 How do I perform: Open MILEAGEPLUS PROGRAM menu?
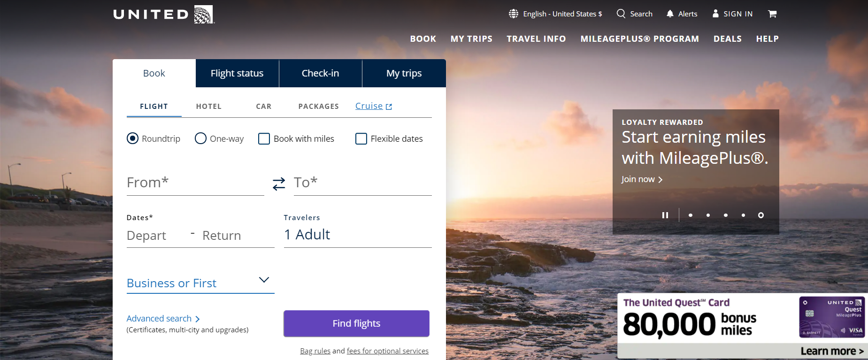click(639, 39)
